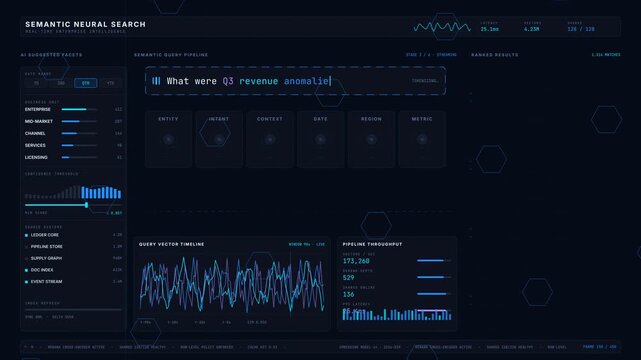Click the index refresh progress bar
641x360 pixels.
coord(74,310)
